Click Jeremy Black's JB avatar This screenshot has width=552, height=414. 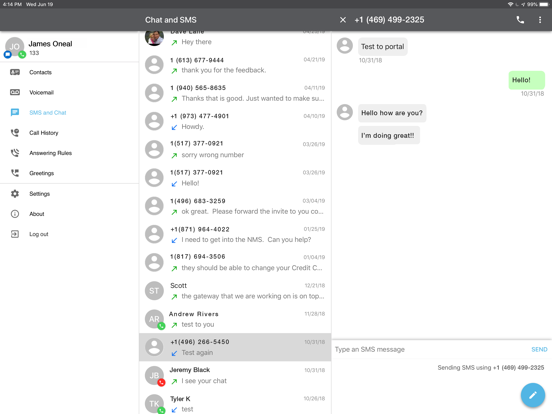[154, 375]
